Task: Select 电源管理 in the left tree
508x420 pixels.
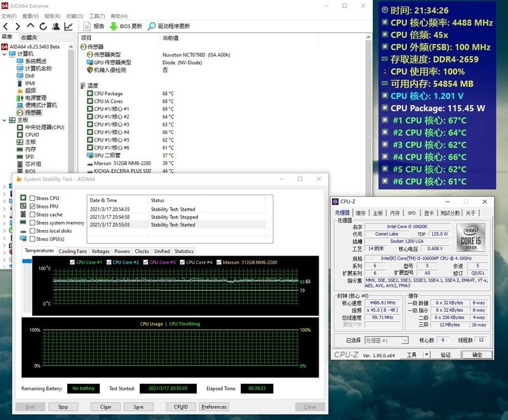Action: pyautogui.click(x=36, y=98)
